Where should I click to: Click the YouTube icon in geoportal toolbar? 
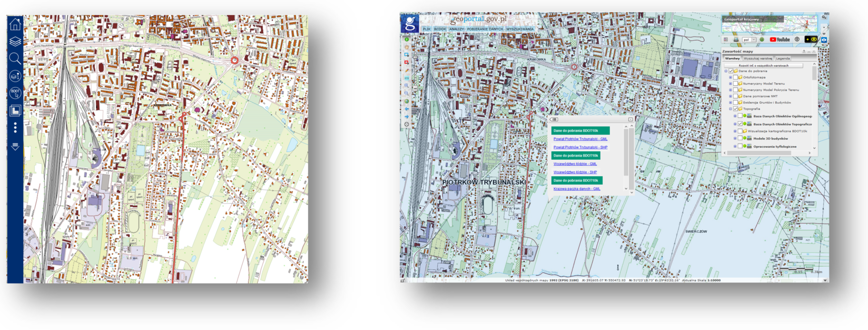[779, 39]
